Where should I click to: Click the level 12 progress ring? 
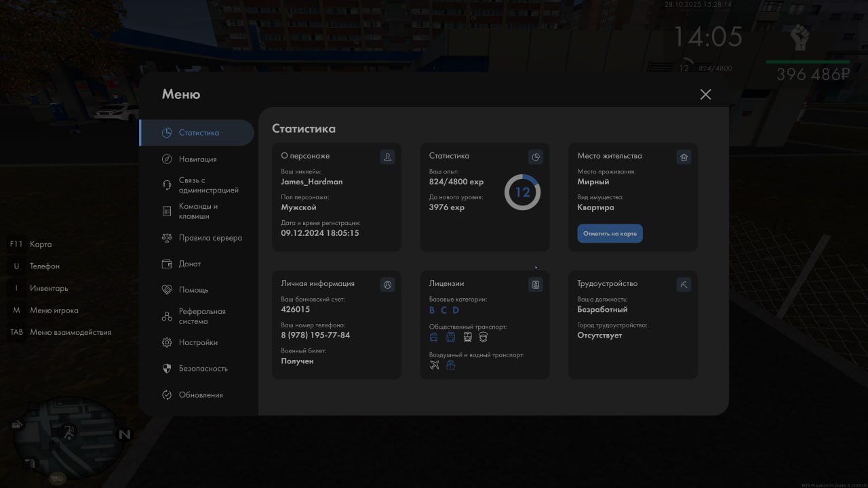[x=522, y=192]
